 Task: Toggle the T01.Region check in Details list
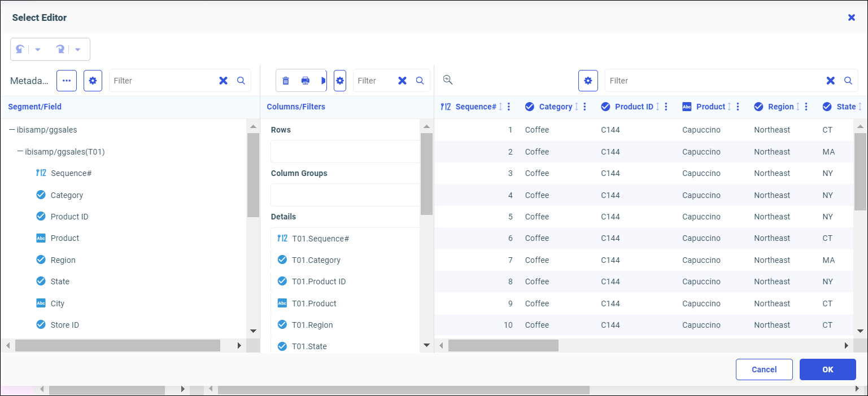click(282, 324)
